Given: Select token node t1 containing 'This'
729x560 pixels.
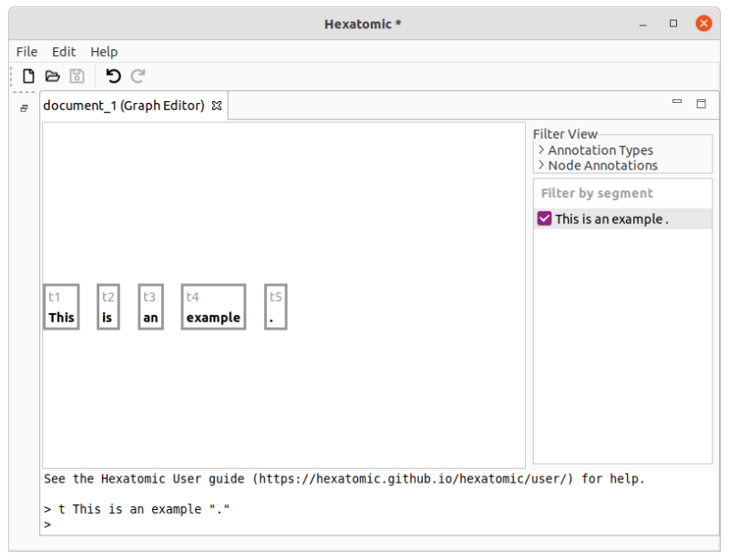Looking at the screenshot, I should (61, 307).
